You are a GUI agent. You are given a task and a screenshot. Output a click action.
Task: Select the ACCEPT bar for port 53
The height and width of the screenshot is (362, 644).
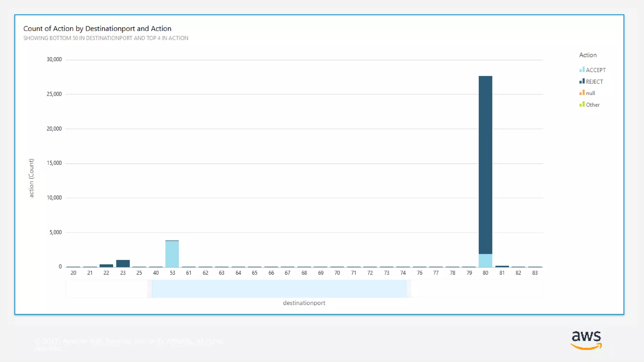click(172, 254)
